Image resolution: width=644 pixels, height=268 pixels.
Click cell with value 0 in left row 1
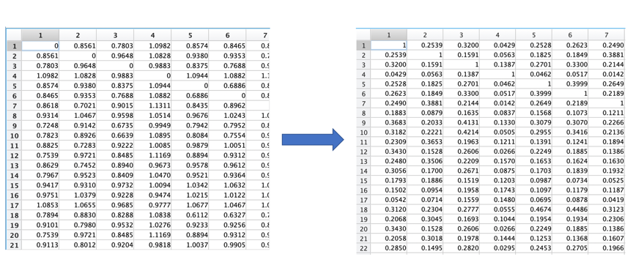(40, 46)
